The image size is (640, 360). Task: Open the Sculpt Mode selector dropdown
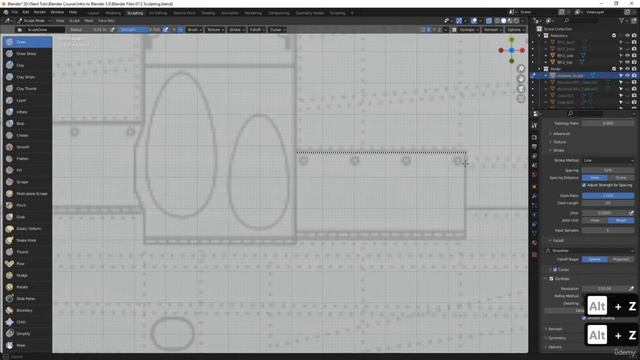coord(34,20)
